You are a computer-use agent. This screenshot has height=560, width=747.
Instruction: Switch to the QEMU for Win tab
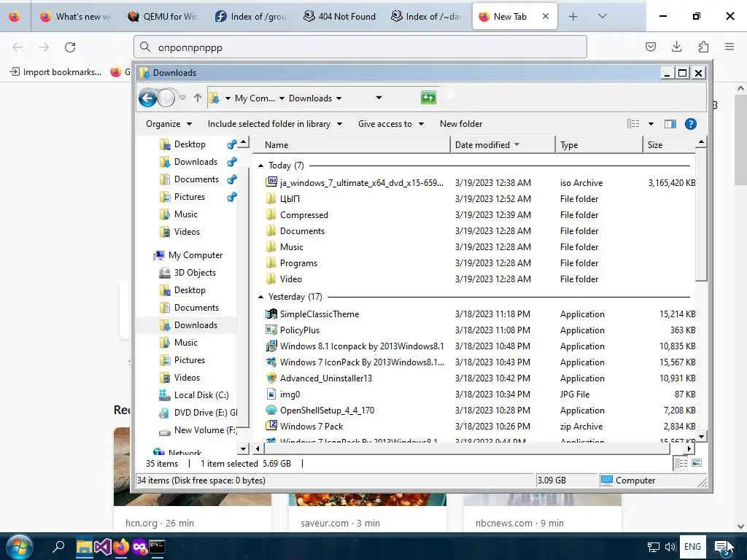click(x=163, y=17)
